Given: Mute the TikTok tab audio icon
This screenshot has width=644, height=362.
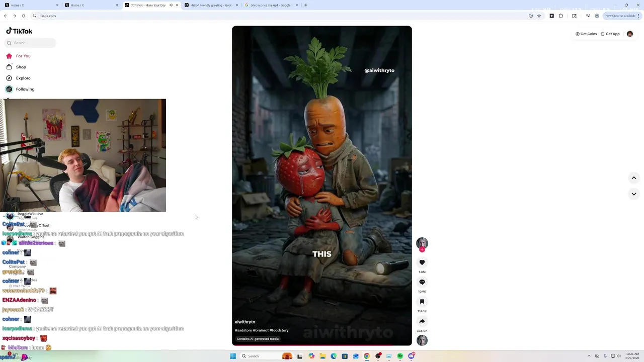Looking at the screenshot, I should click(171, 5).
